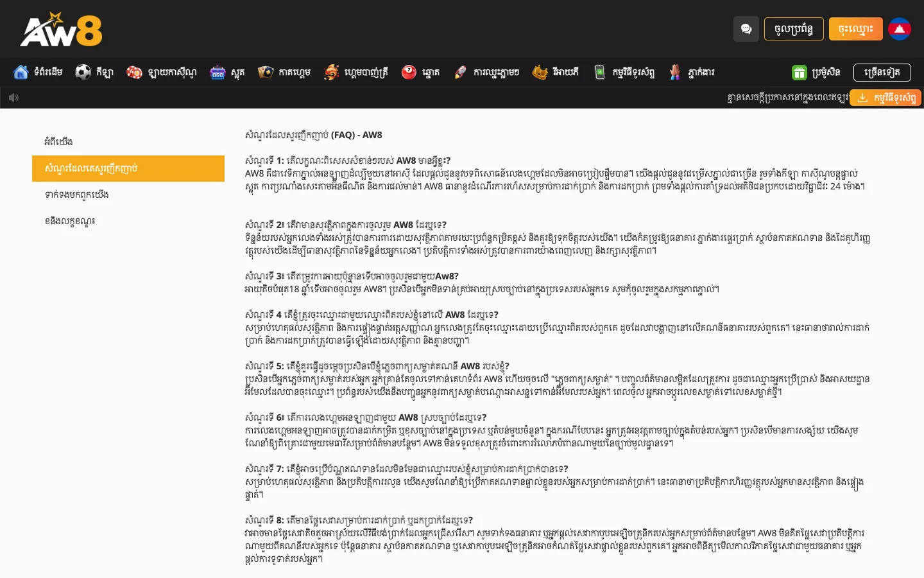Image resolution: width=924 pixels, height=578 pixels.
Task: Select the highlighted FAQ sidebar item
Action: pos(128,168)
